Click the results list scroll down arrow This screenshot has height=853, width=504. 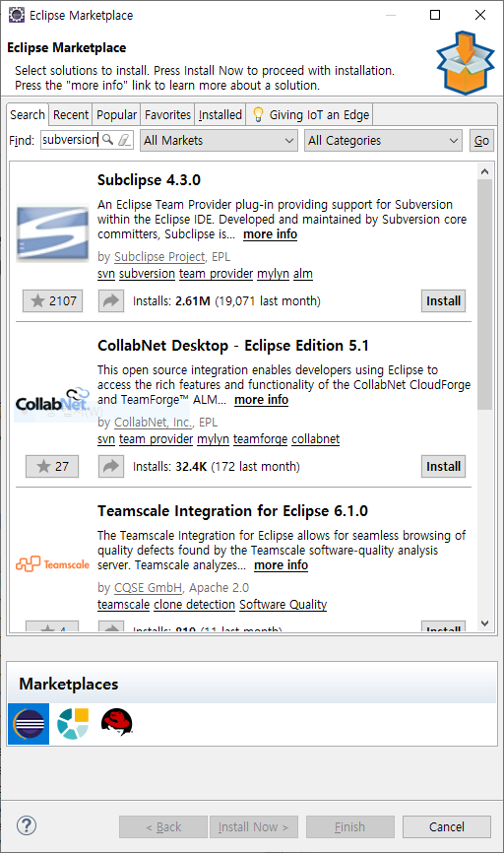coord(485,623)
